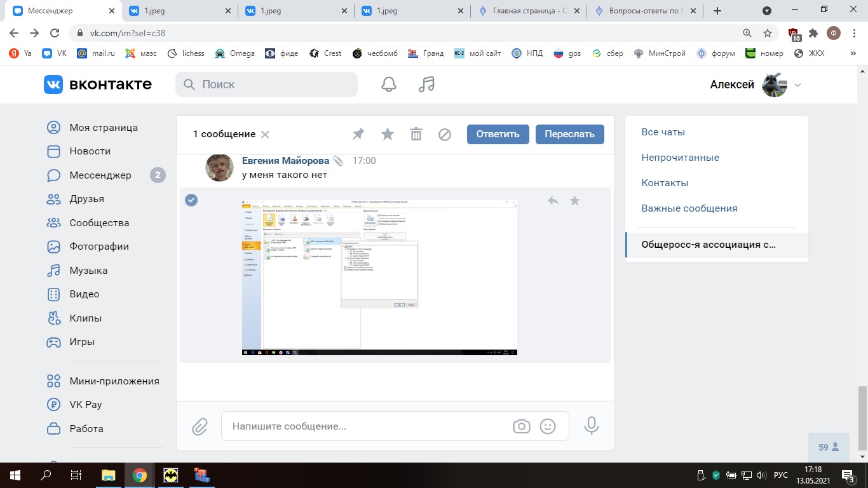
Task: Click the РУС language switcher in the tray
Action: pos(780,475)
